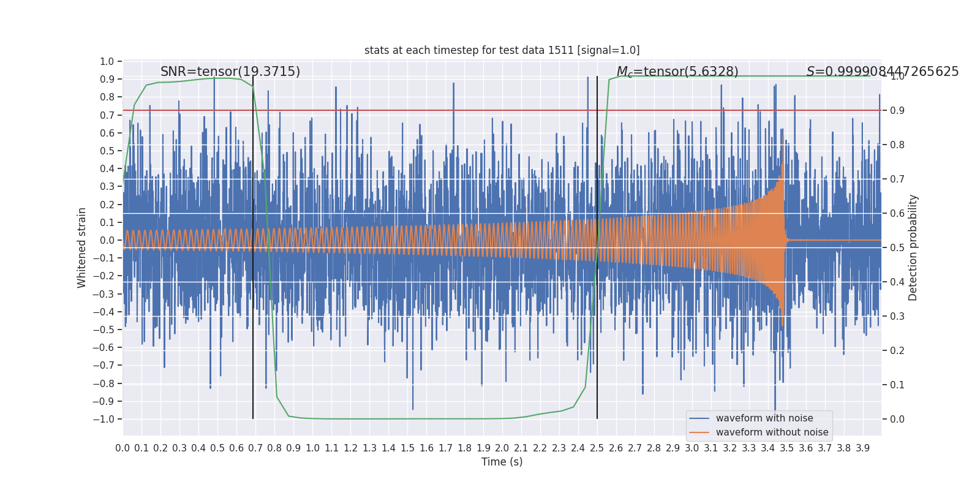Click the Mc=tensor(5.6328) annotation
This screenshot has height=490, width=980.
[x=677, y=72]
